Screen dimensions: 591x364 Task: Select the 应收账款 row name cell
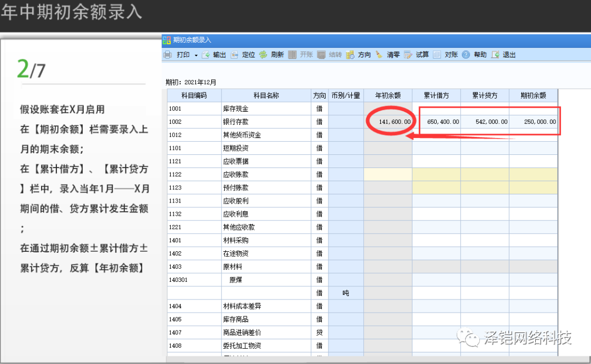265,175
